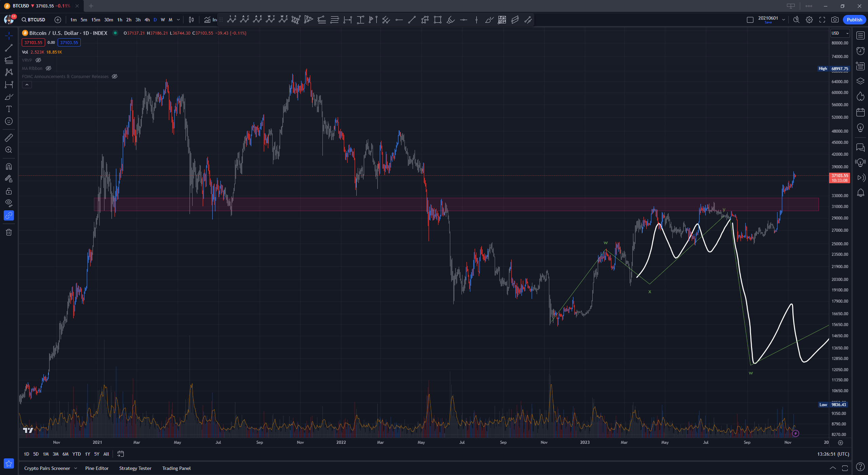Image resolution: width=868 pixels, height=475 pixels.
Task: Show the FOMC Announcements indicator
Action: 115,76
